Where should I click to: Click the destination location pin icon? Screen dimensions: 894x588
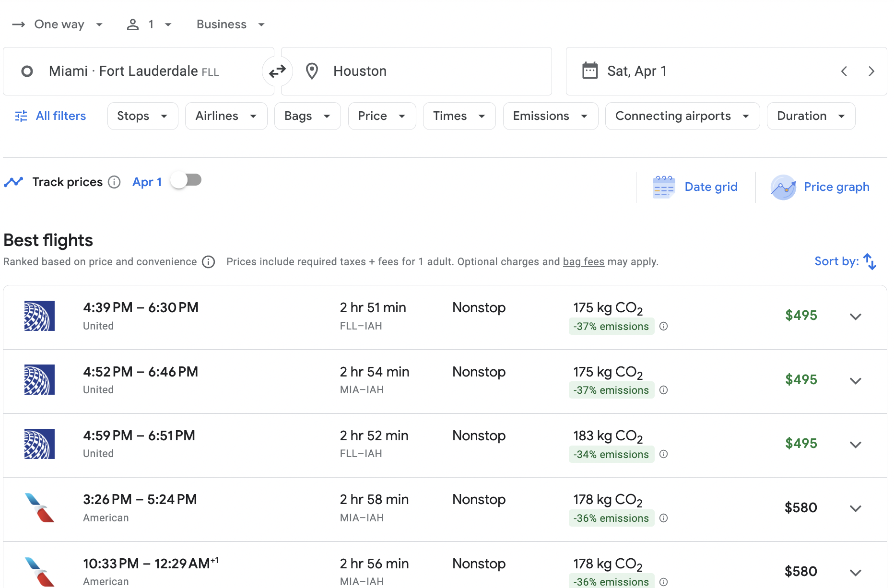[312, 71]
